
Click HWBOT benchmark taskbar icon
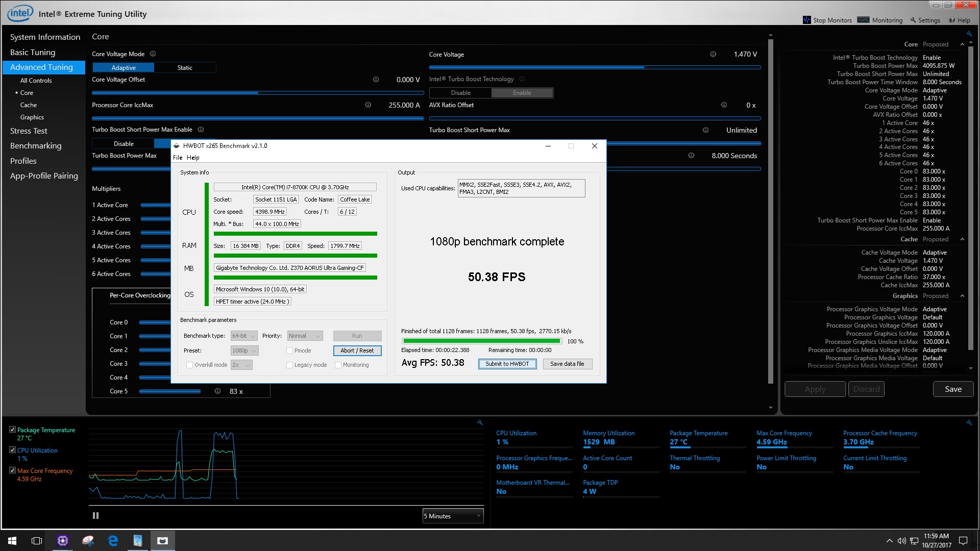(162, 541)
